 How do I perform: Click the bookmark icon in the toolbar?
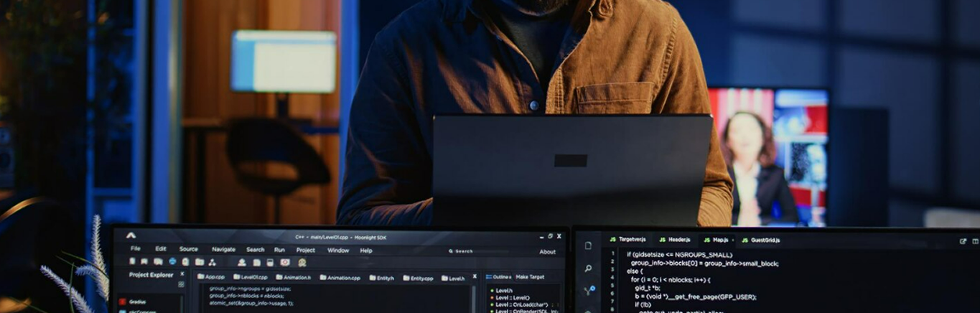[144, 262]
